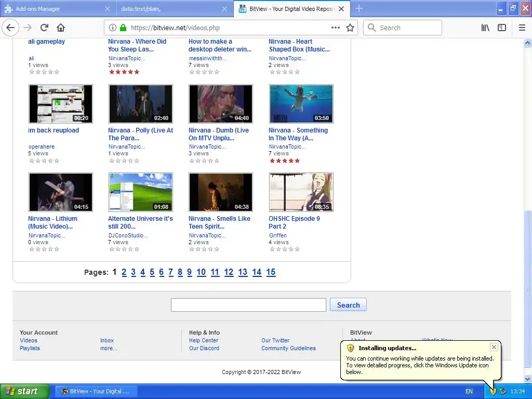Open Nirvana Lithium video thumbnail
This screenshot has width=532, height=399.
[x=61, y=192]
